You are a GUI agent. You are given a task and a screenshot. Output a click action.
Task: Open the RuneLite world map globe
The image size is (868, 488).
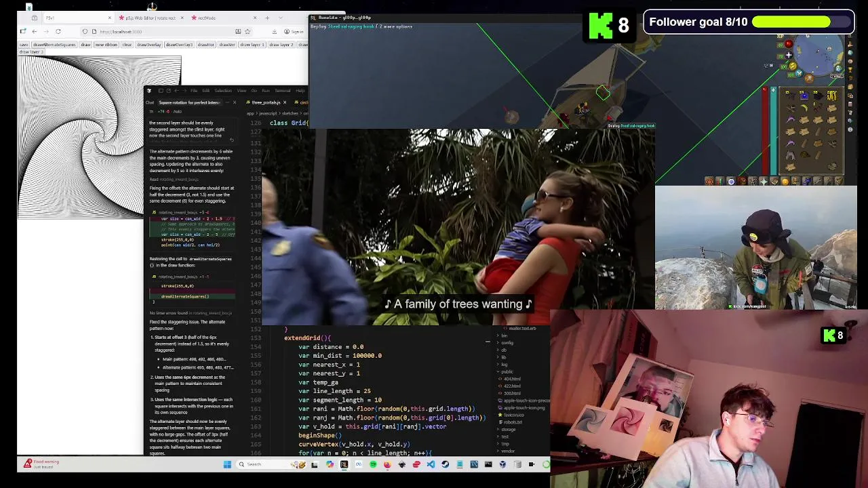point(839,68)
